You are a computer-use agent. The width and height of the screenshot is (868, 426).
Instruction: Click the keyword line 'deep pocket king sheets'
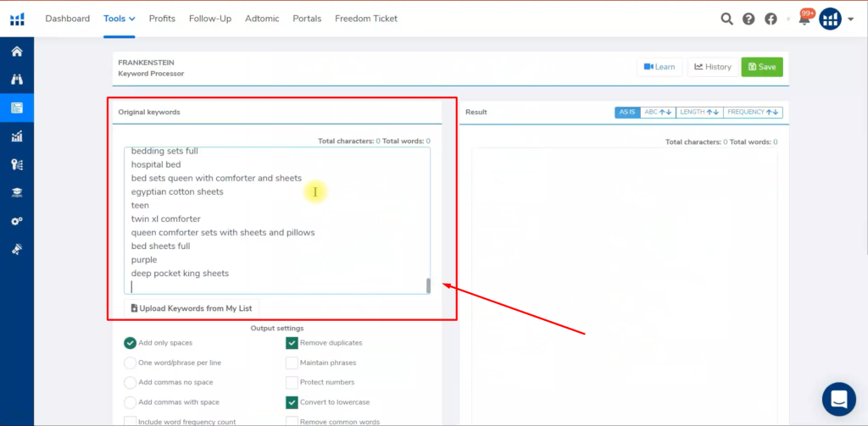click(180, 274)
